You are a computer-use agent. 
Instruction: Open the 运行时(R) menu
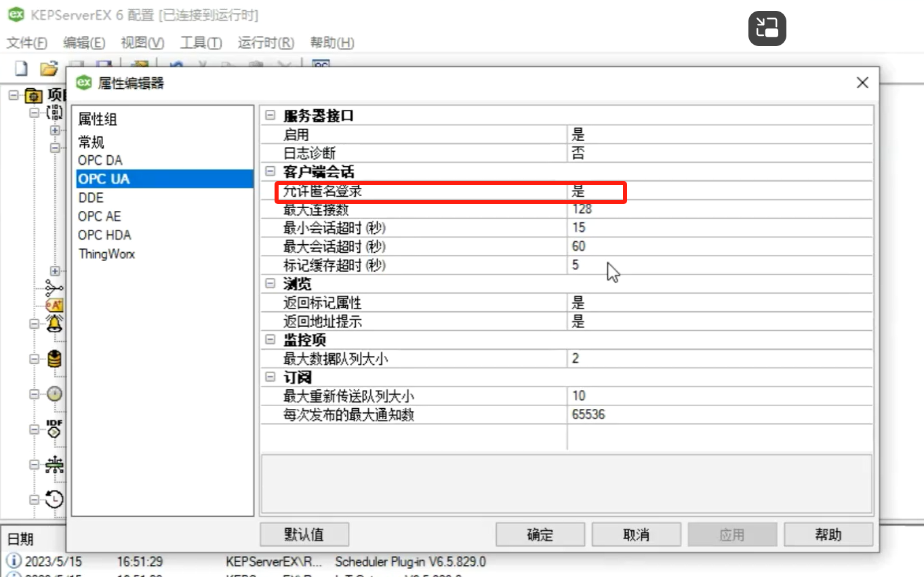click(x=266, y=43)
